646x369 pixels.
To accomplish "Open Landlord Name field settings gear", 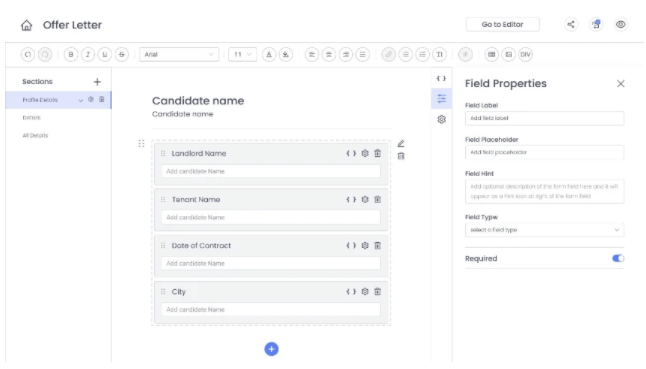I will pyautogui.click(x=365, y=153).
